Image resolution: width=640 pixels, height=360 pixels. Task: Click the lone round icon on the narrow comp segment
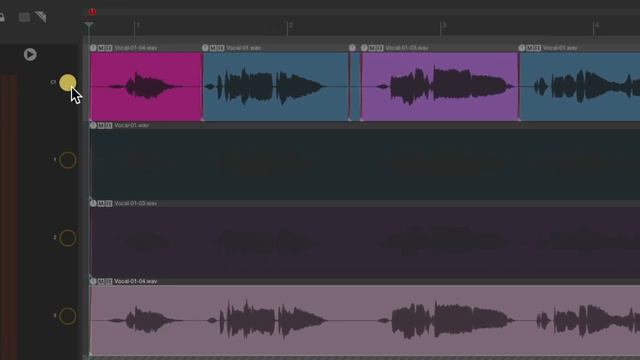click(352, 48)
